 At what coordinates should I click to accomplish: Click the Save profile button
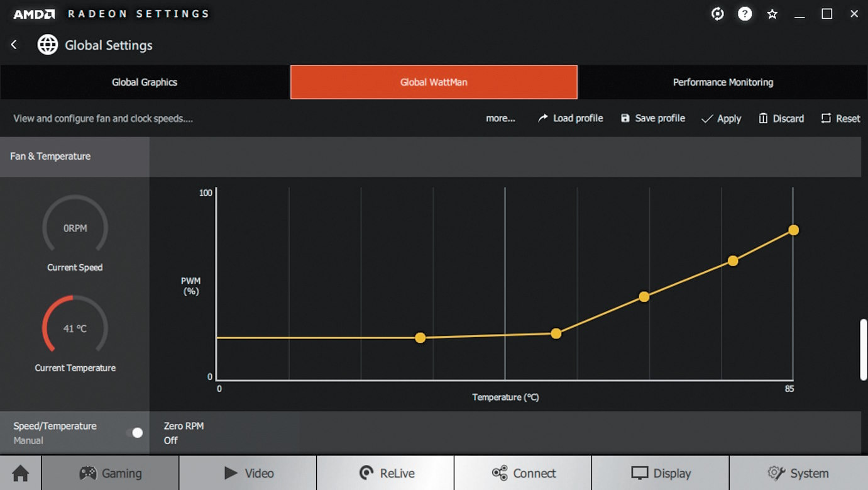pos(652,118)
